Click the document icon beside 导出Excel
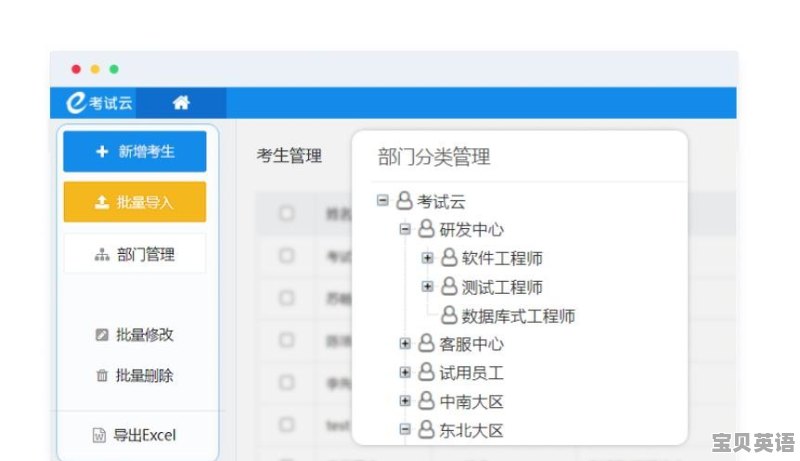The width and height of the screenshot is (800, 461). 99,435
